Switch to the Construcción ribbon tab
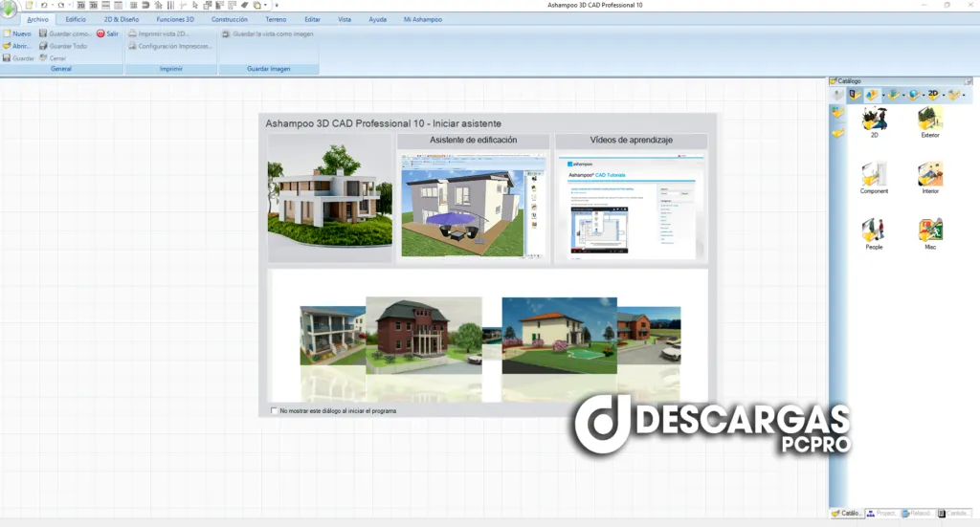 (229, 19)
